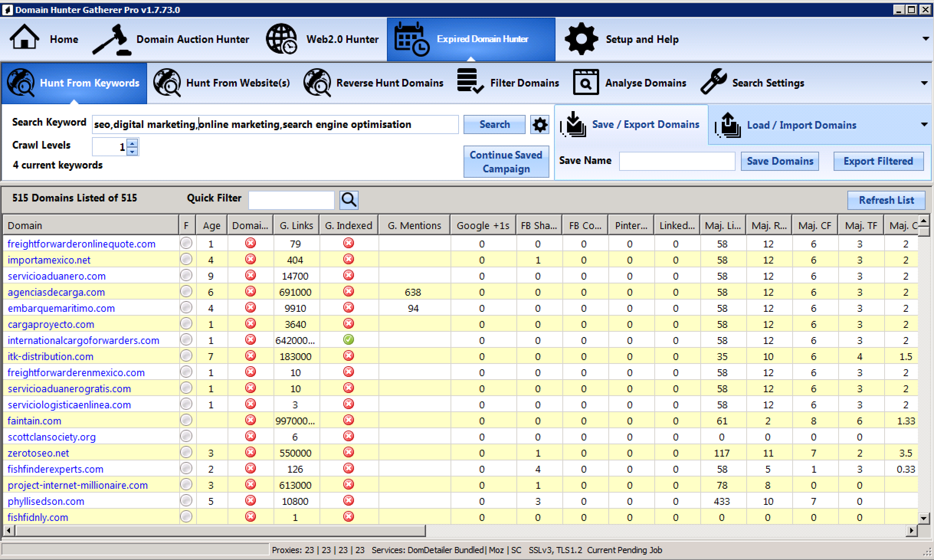
Task: Open Load / Import Domains tab
Action: coord(801,125)
